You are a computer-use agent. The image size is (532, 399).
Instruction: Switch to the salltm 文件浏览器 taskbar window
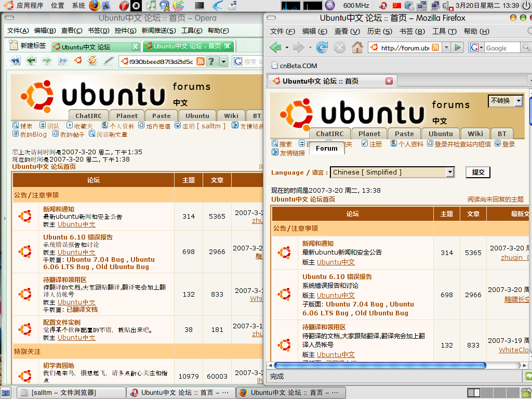point(71,393)
